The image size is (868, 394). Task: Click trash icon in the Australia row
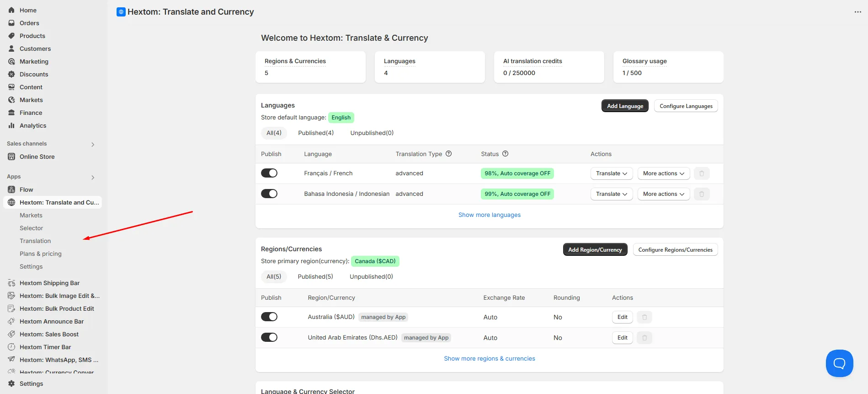(644, 317)
